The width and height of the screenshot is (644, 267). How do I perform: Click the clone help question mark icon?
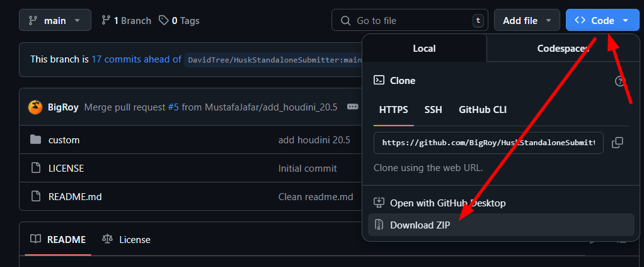click(620, 81)
